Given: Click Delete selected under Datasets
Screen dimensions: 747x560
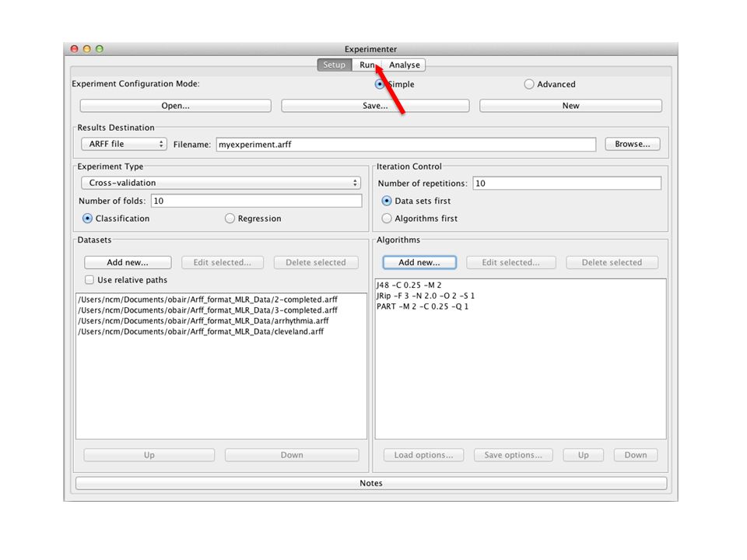Looking at the screenshot, I should coord(316,262).
